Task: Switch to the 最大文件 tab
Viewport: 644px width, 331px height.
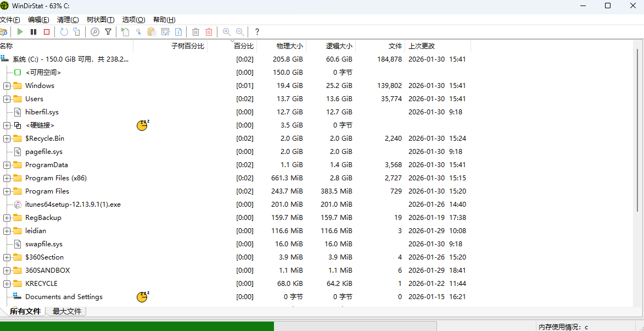Action: coord(66,311)
